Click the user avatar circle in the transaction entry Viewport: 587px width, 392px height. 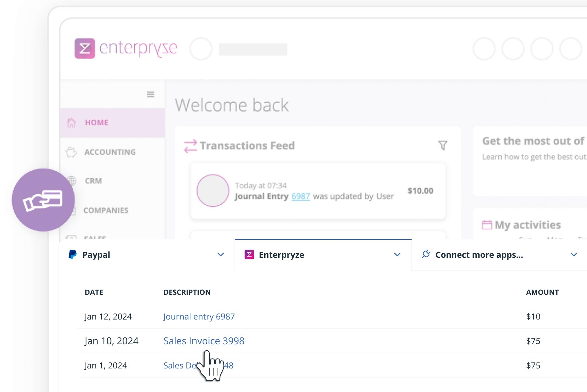(x=213, y=191)
